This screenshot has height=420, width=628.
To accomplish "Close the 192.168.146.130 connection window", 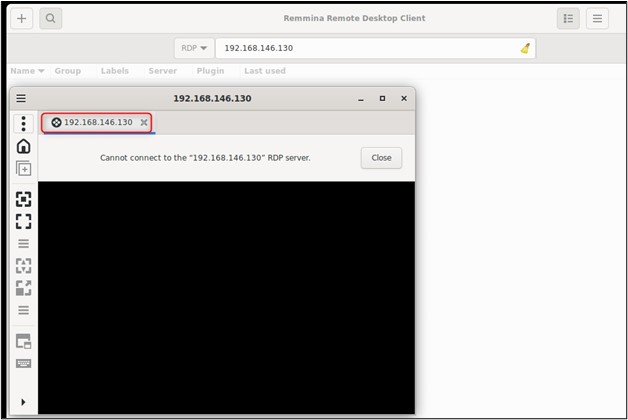I will pyautogui.click(x=404, y=98).
